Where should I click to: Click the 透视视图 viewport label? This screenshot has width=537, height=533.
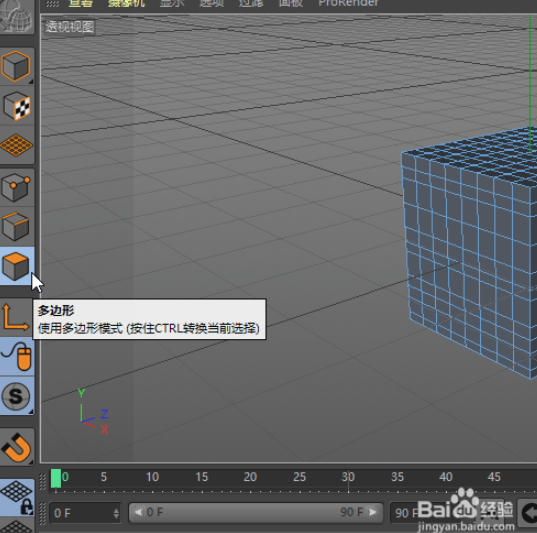[x=70, y=26]
